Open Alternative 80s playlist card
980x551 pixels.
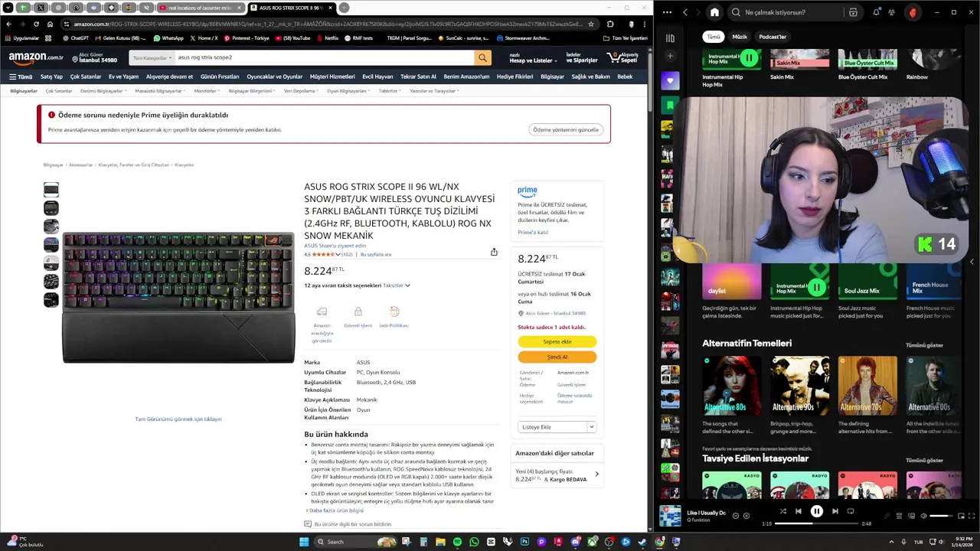pos(731,395)
